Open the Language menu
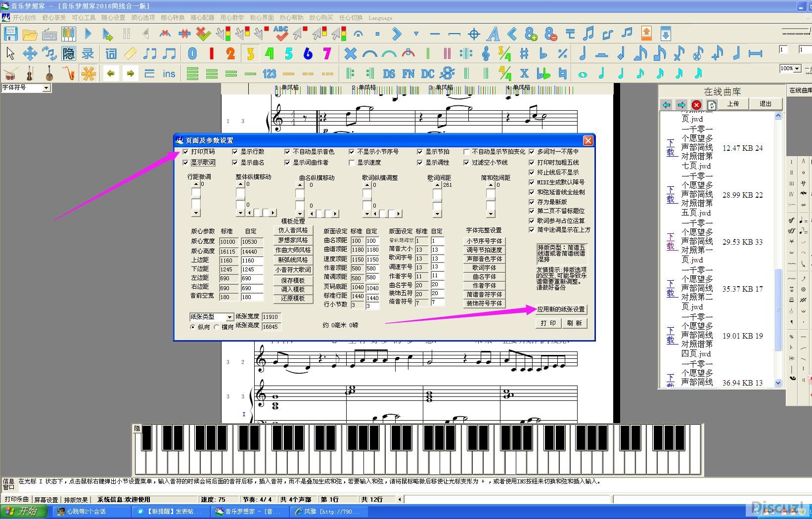The height and width of the screenshot is (519, 812). 380,18
